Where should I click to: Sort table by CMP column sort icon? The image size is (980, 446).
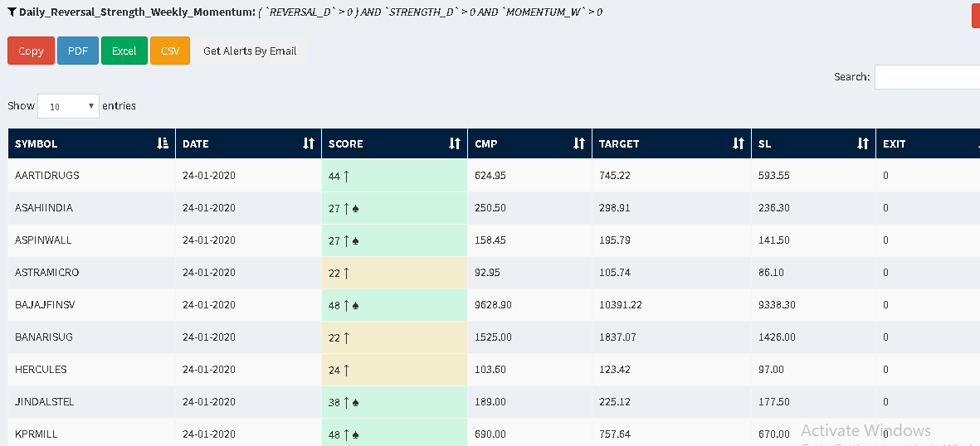click(578, 143)
